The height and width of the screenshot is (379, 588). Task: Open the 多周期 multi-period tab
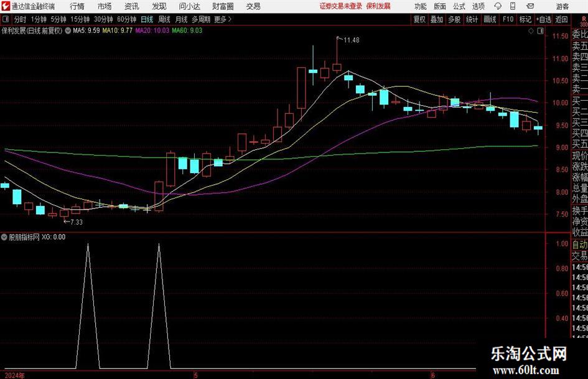201,19
